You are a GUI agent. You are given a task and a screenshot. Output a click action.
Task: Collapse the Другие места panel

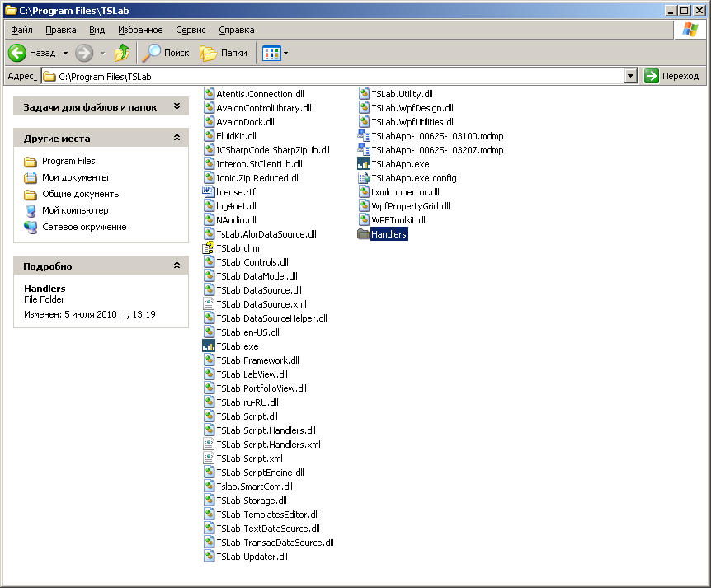(177, 139)
